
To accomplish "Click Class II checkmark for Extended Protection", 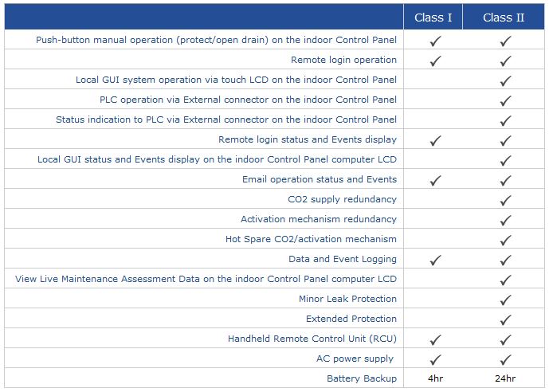I will pos(505,319).
